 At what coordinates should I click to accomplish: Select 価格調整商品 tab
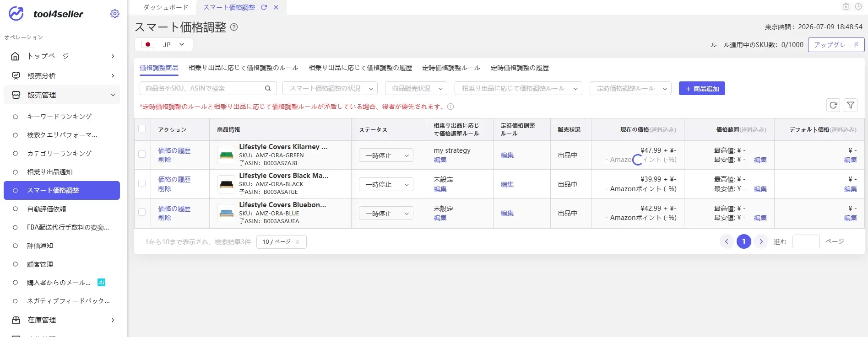[159, 68]
